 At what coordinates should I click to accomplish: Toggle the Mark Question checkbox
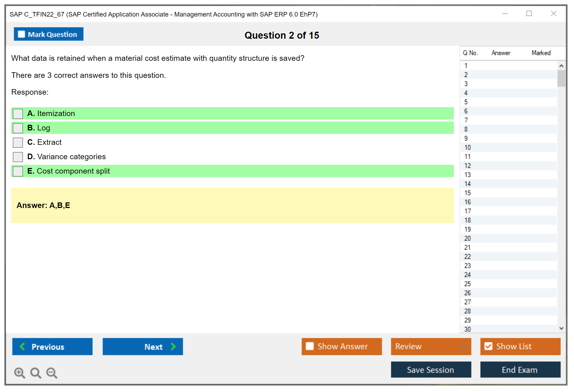point(21,34)
